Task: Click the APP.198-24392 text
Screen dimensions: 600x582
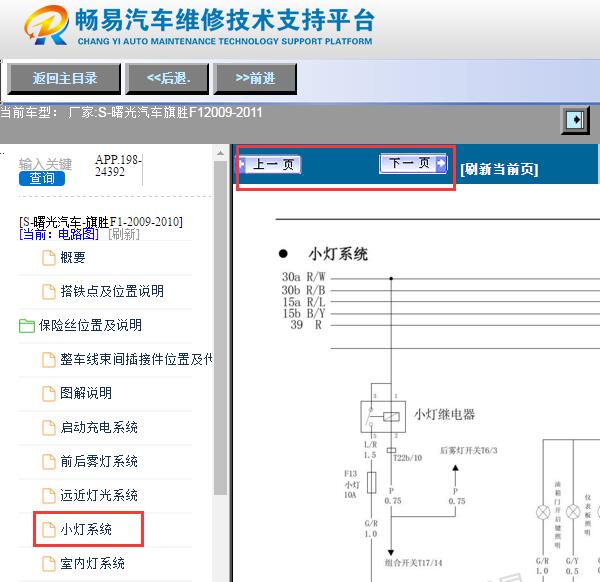Action: tap(118, 166)
